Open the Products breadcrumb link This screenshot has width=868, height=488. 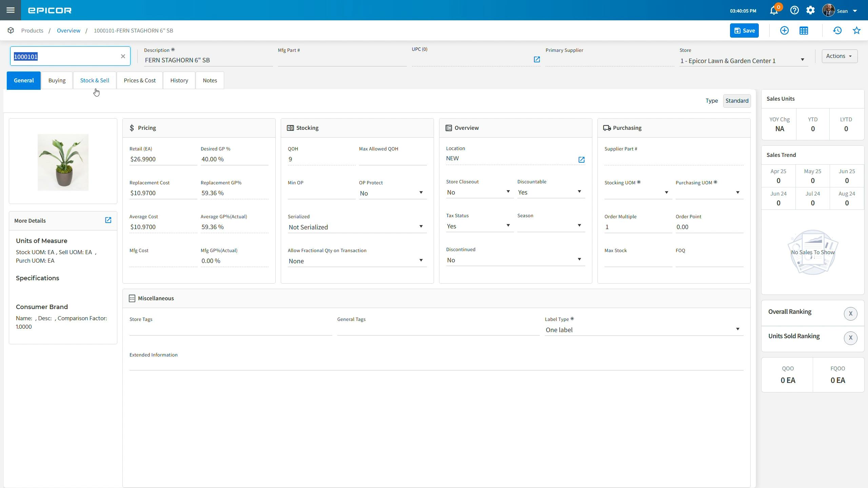tap(32, 30)
